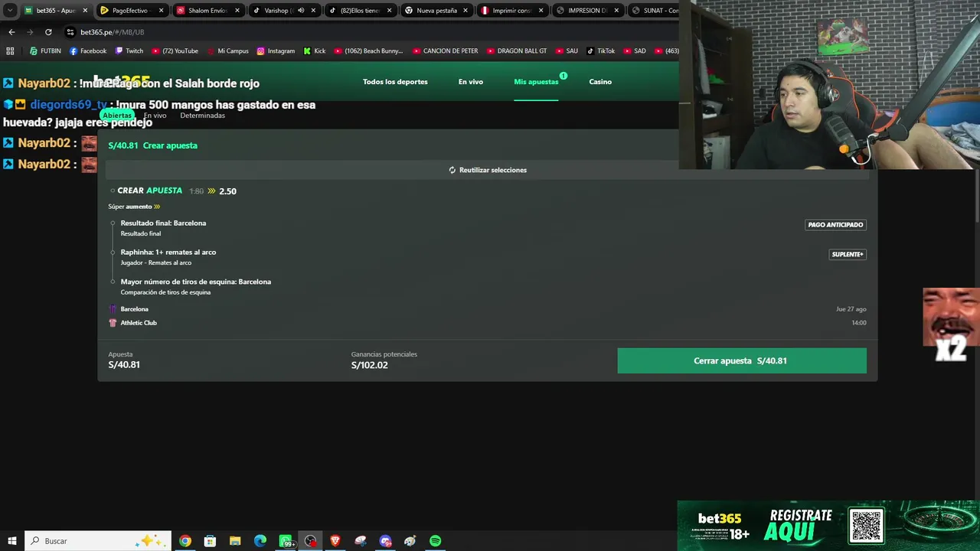980x551 pixels.
Task: Close the Shalom Envíos tab
Action: pos(237,11)
